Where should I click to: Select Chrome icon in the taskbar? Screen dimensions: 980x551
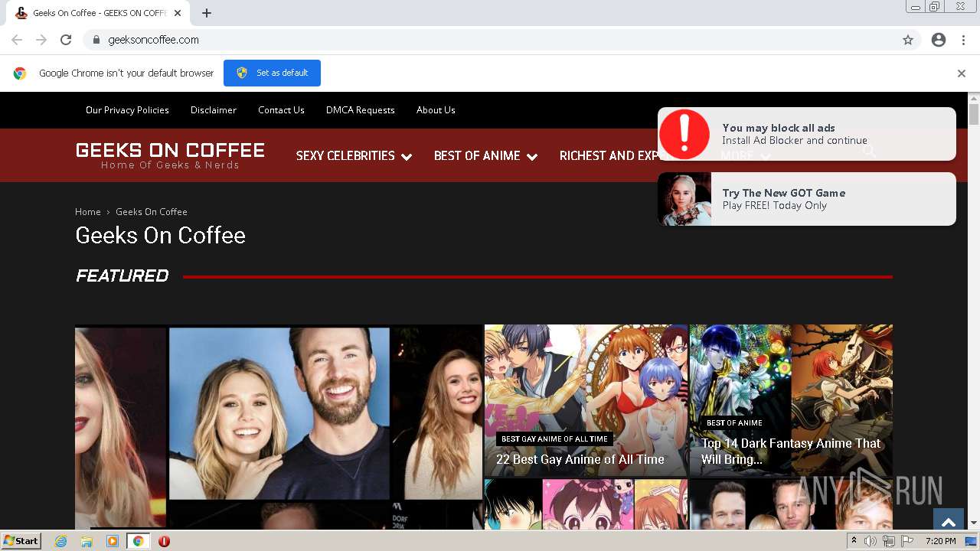point(138,541)
